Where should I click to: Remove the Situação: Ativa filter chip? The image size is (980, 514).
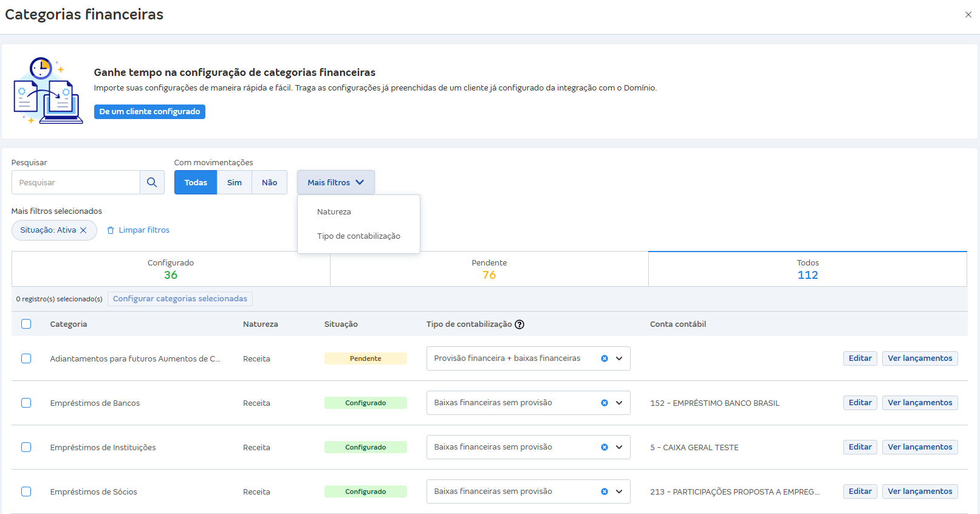click(83, 230)
